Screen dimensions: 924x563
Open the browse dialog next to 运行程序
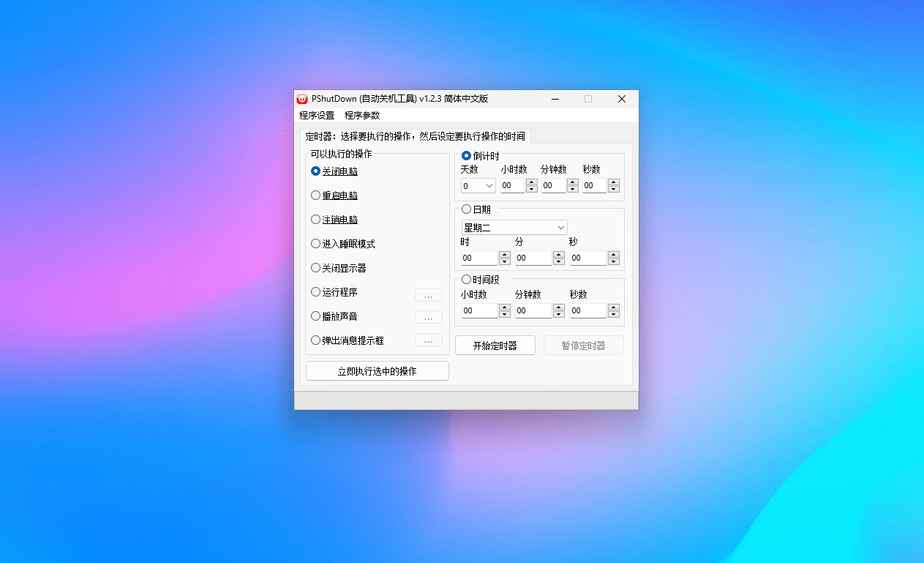coord(428,294)
